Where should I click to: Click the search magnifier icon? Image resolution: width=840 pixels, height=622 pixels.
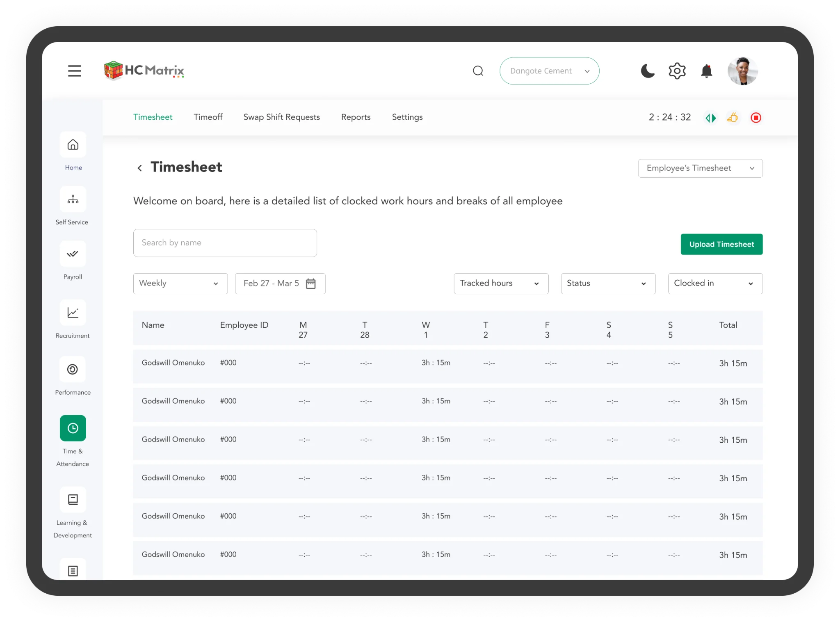478,71
